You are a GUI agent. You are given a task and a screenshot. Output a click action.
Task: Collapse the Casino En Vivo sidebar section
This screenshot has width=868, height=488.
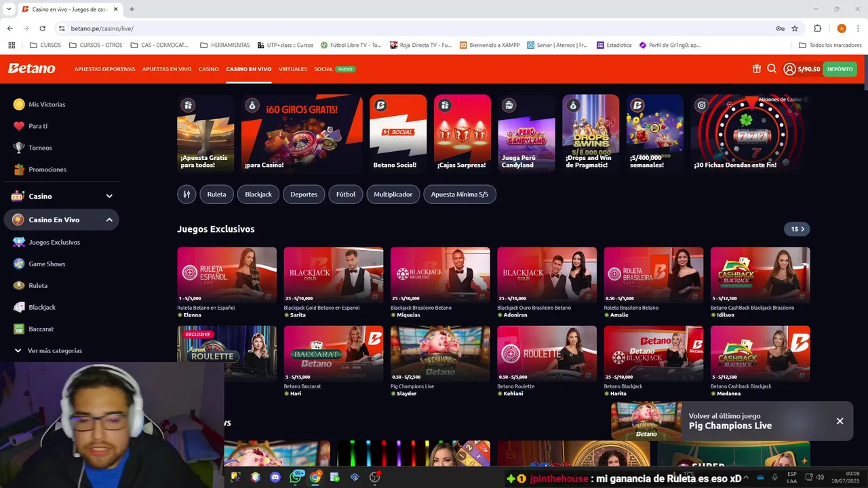click(x=109, y=220)
